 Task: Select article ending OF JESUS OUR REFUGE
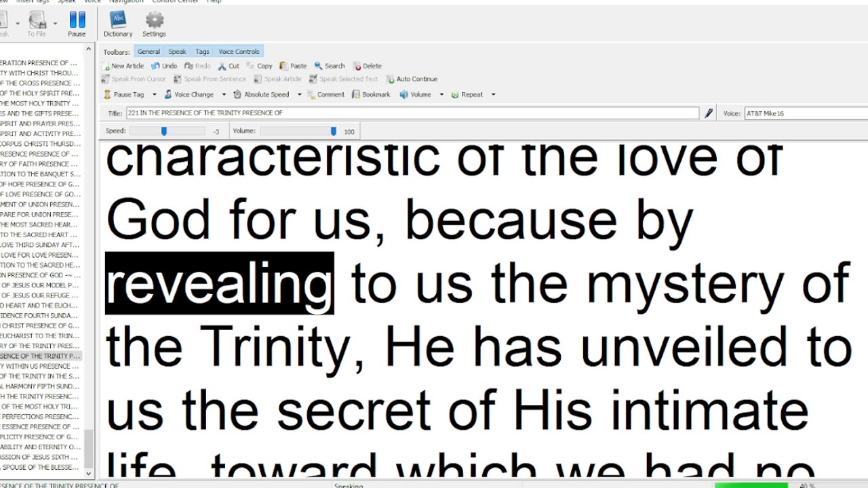tap(41, 296)
